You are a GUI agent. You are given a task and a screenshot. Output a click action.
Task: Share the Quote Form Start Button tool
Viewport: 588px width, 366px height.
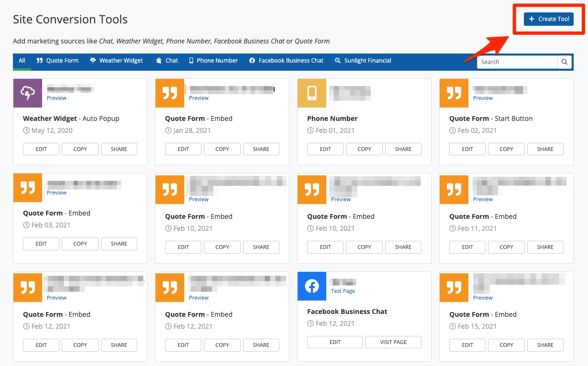[x=545, y=149]
